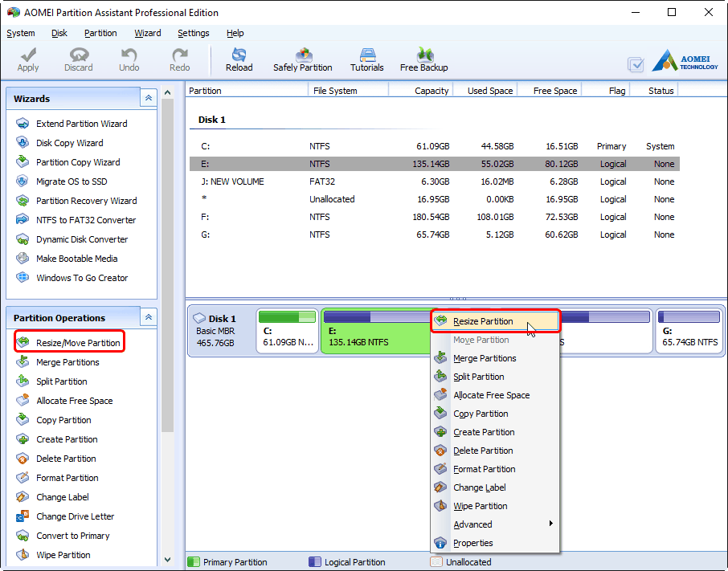This screenshot has height=571, width=728.
Task: Select Resize/Move Partition in the sidebar
Action: pyautogui.click(x=67, y=343)
